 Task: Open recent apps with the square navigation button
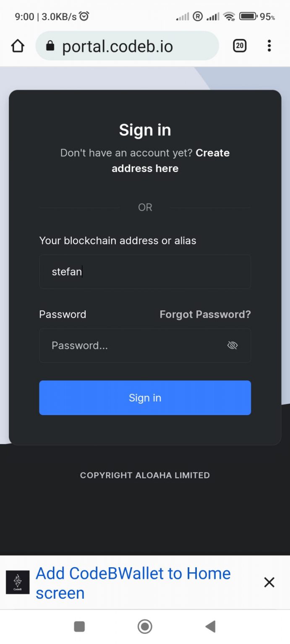(x=79, y=626)
